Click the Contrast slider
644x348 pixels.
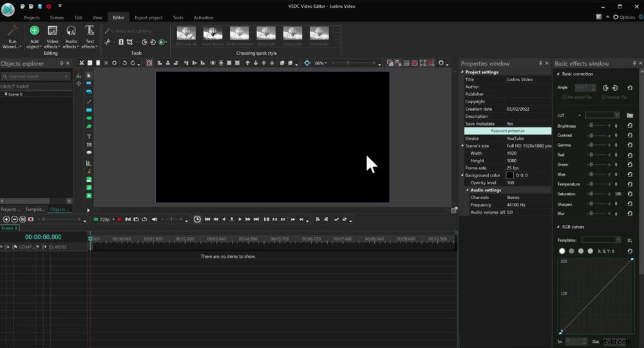tap(599, 135)
